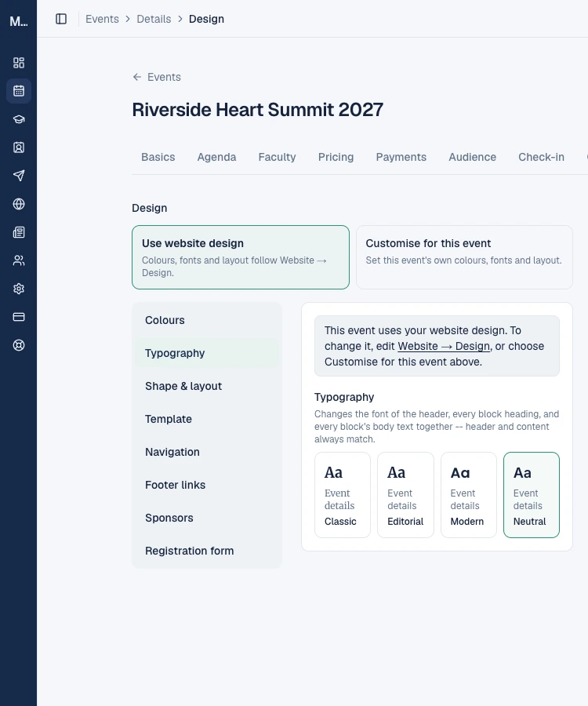588x706 pixels.
Task: Click the Typography heading in the panel
Action: (344, 397)
